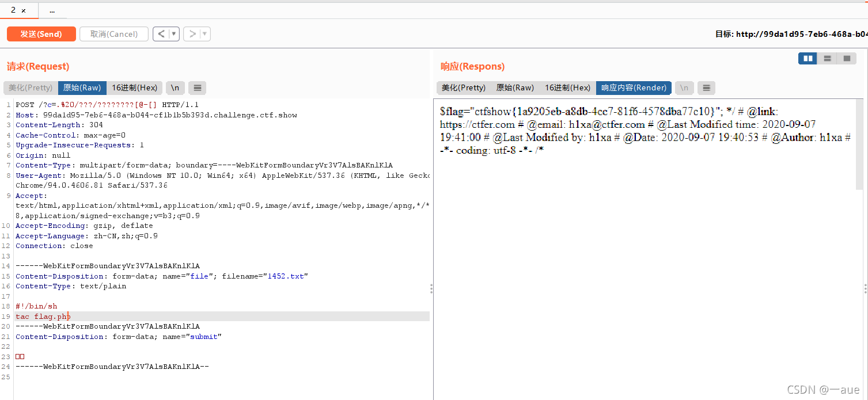Select the response Render tab
The height and width of the screenshot is (400, 868).
click(634, 87)
